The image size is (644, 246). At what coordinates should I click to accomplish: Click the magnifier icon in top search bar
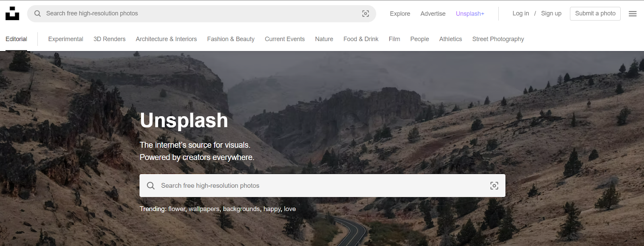pyautogui.click(x=37, y=14)
